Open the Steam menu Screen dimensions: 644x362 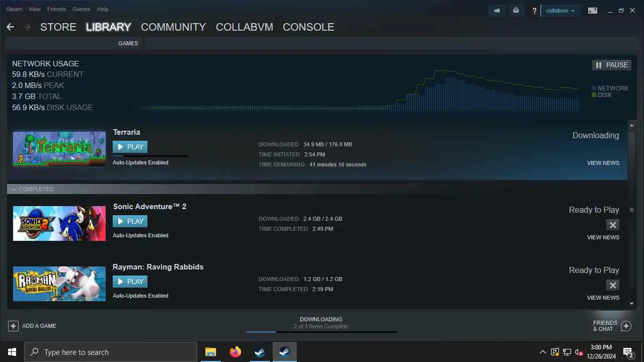tap(14, 9)
